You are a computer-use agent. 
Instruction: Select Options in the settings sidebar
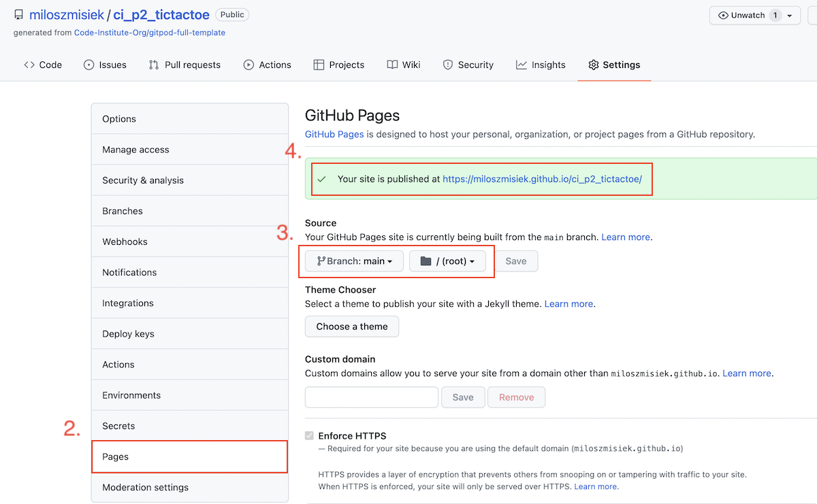click(190, 118)
